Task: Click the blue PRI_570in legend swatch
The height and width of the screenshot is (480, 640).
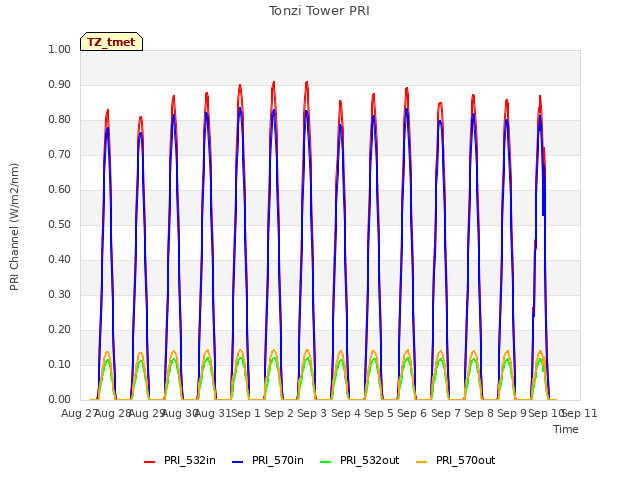Action: click(x=238, y=462)
